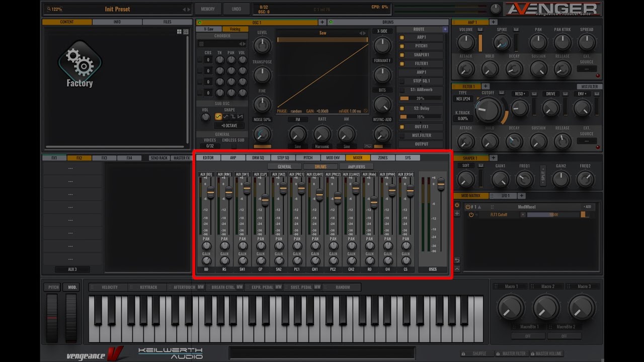Click the VOICES 0/32 field

[210, 146]
